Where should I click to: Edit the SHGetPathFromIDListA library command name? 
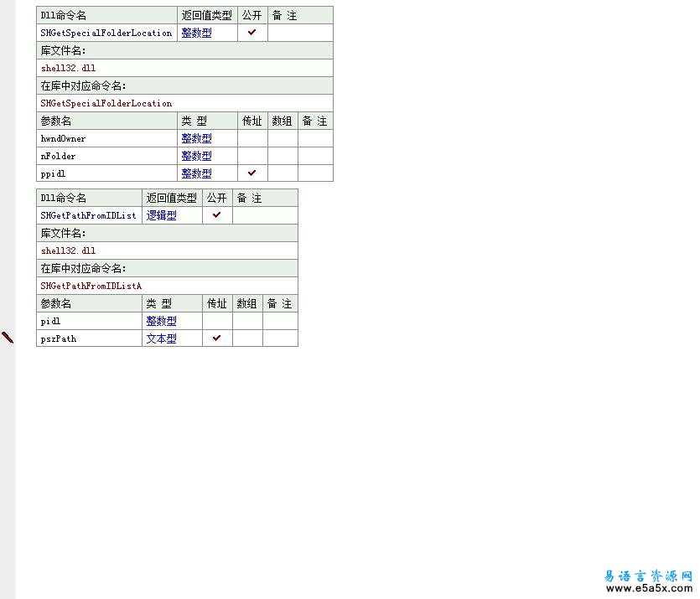coord(91,286)
